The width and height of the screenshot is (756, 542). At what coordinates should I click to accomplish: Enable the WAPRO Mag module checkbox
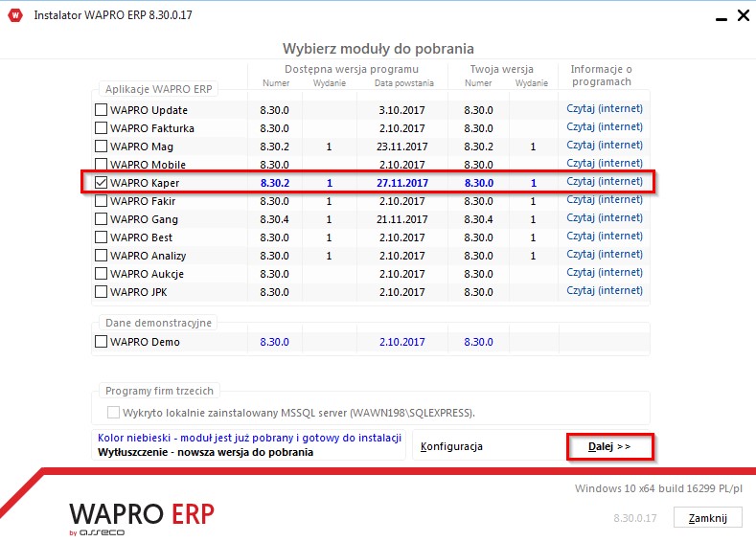tap(101, 147)
